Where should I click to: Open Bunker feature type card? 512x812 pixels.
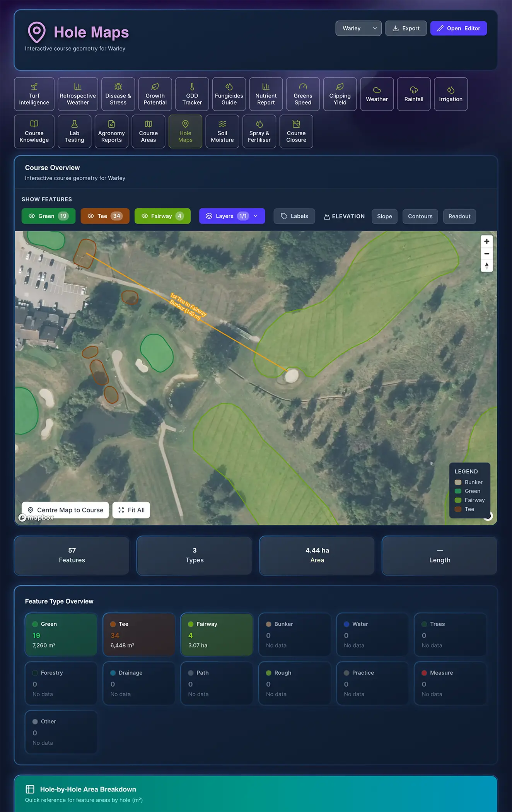pos(295,635)
